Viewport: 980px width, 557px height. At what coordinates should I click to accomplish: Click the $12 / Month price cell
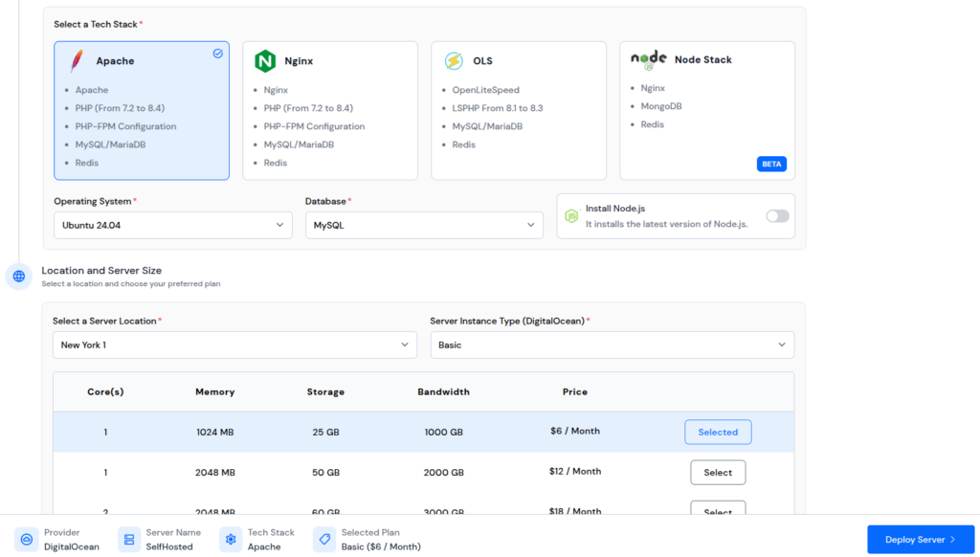tap(575, 472)
